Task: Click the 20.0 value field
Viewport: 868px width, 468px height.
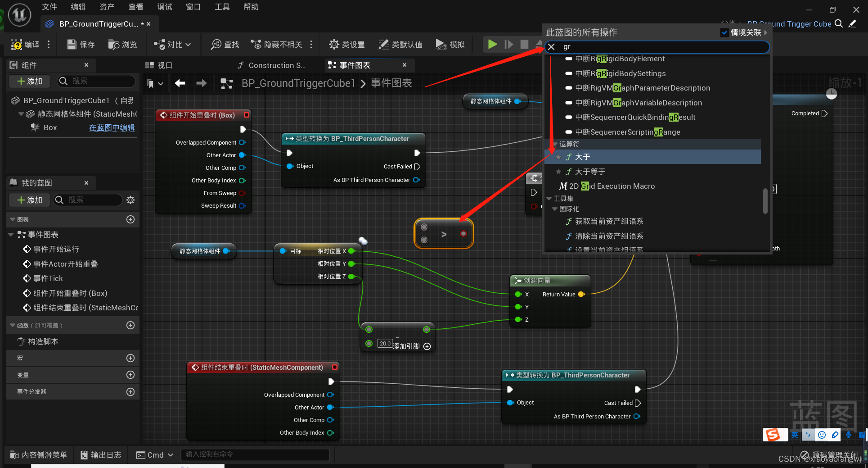Action: pos(385,343)
